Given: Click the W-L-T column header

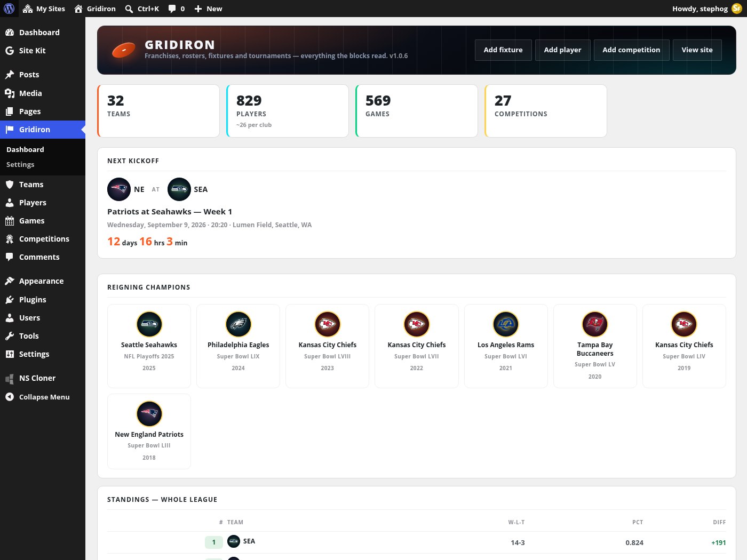Looking at the screenshot, I should tap(516, 522).
